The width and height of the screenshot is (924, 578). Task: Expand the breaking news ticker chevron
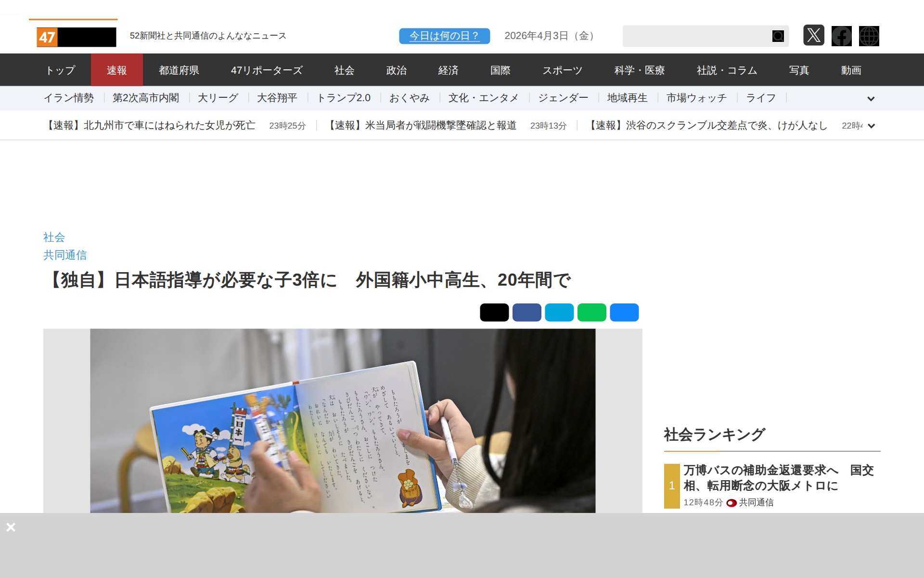tap(871, 126)
